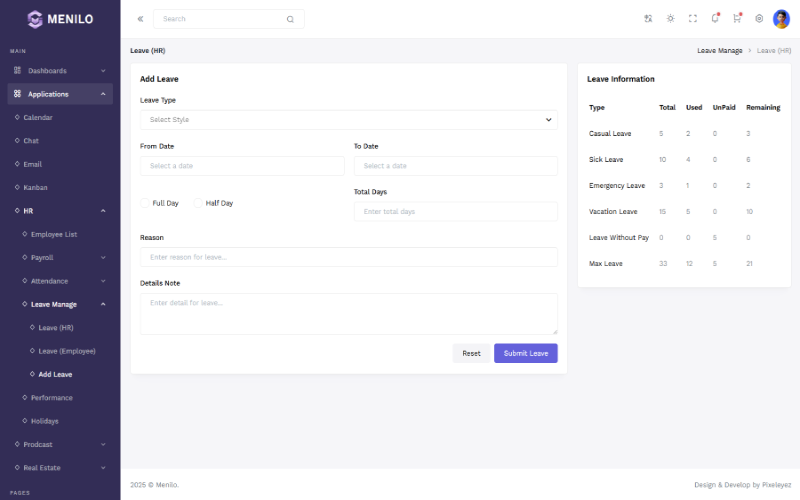Collapse sidebar with double-chevron icon
Viewport: 800px width, 500px height.
click(x=140, y=19)
